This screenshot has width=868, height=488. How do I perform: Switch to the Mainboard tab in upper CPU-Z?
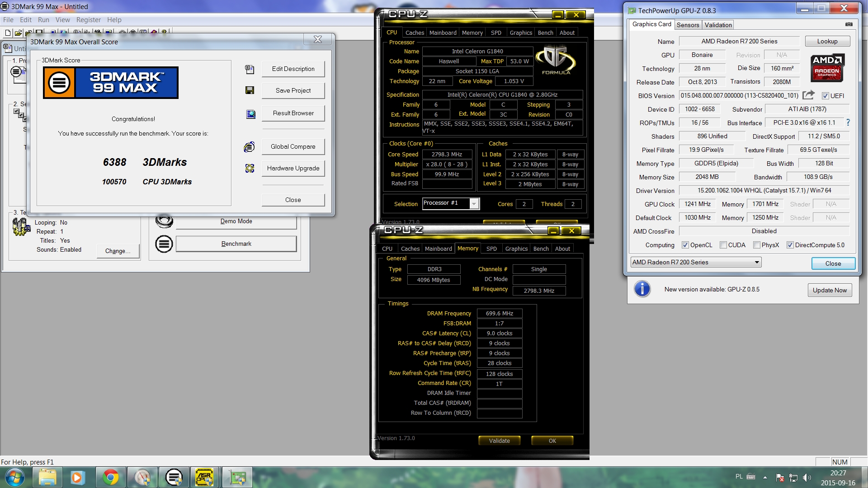coord(443,33)
